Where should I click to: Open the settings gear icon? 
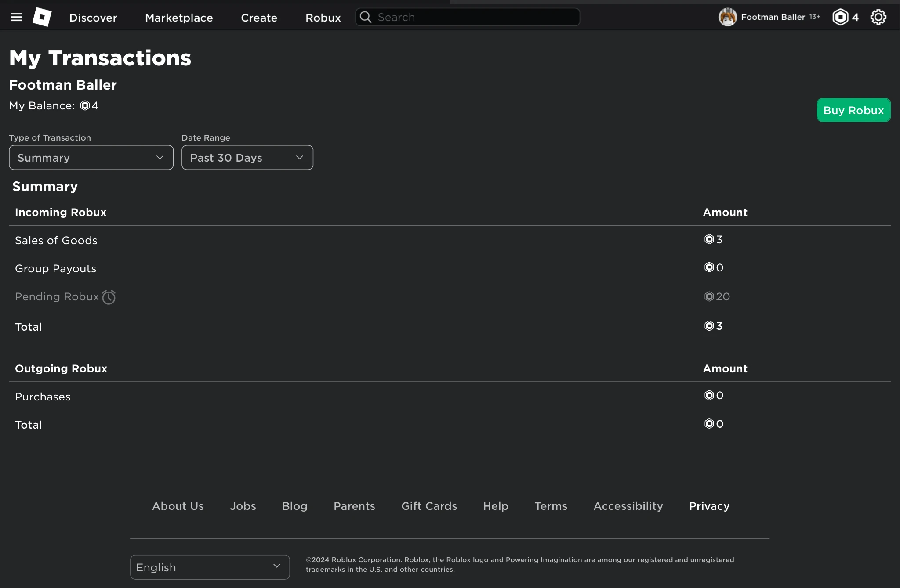878,17
